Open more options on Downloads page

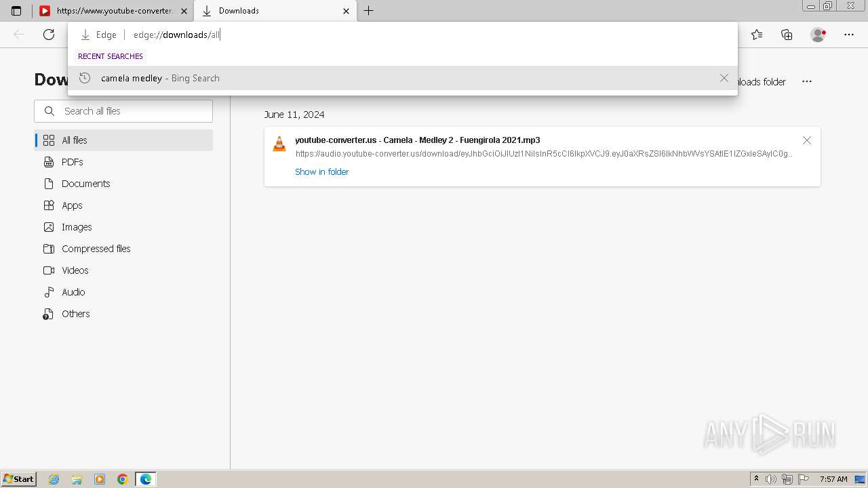pos(806,81)
